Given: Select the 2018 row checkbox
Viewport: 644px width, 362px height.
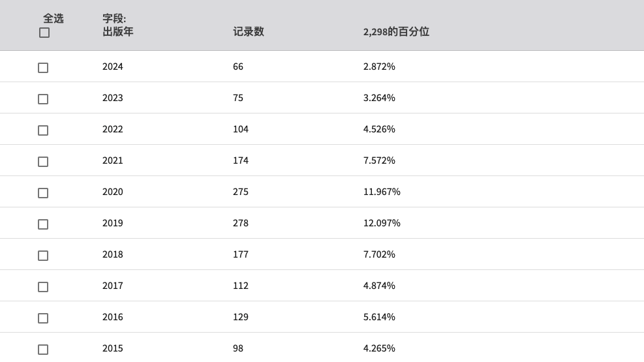Looking at the screenshot, I should (x=43, y=256).
